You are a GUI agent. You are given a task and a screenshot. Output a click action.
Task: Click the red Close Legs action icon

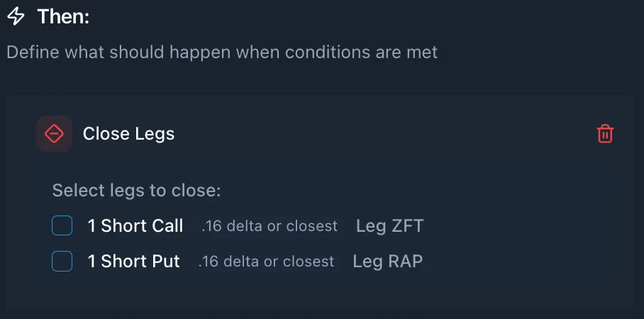(x=55, y=133)
